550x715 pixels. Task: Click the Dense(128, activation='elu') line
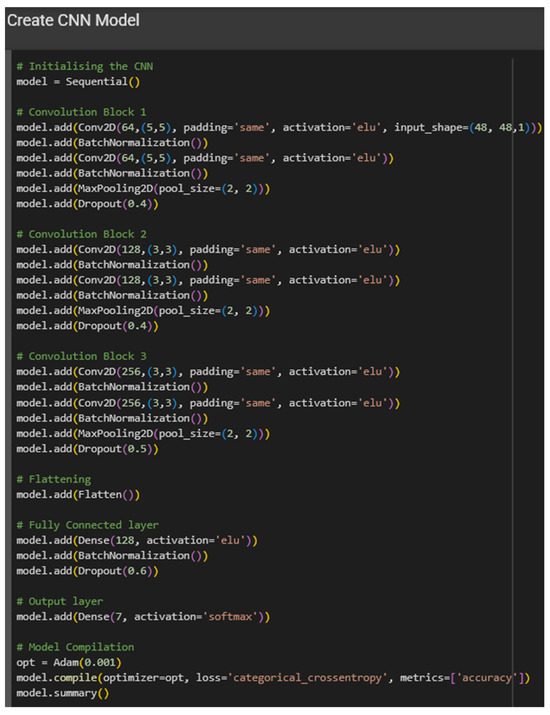pos(137,540)
